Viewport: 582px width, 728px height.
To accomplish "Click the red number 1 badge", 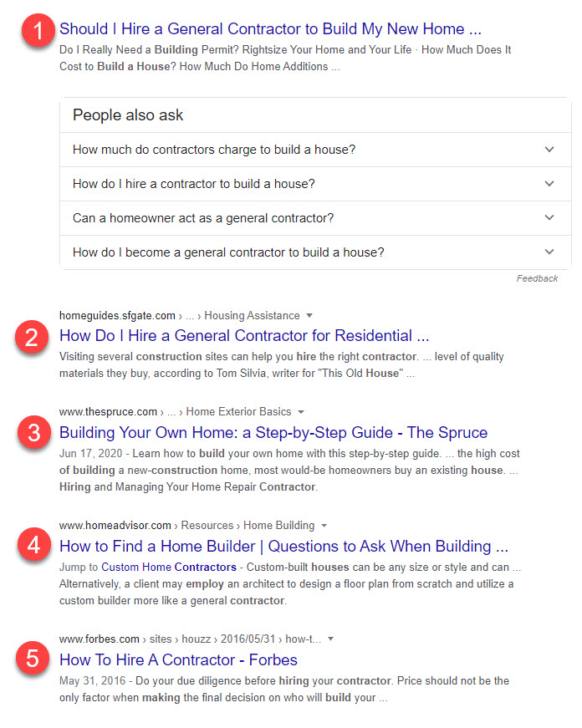I will pos(34,32).
